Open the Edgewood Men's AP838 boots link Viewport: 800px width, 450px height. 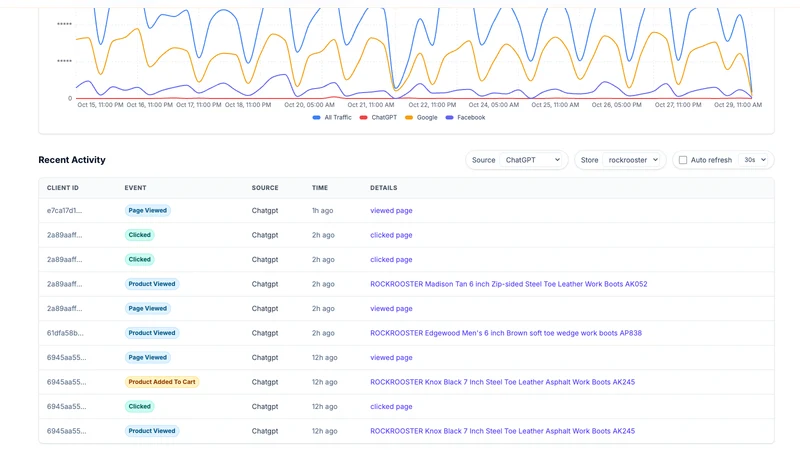tap(506, 333)
